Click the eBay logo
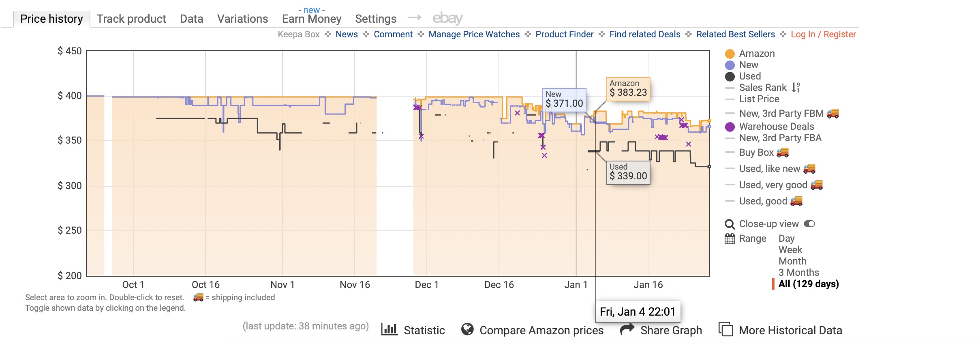The height and width of the screenshot is (344, 980). [x=447, y=18]
